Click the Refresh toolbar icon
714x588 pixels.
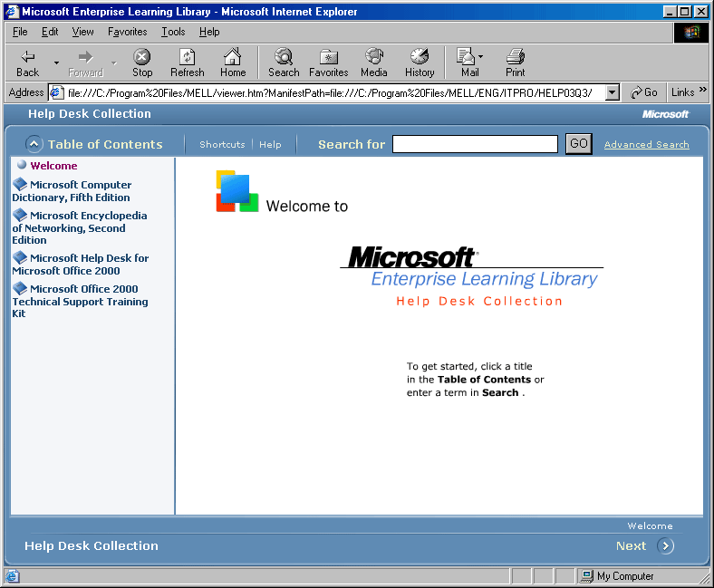(188, 56)
